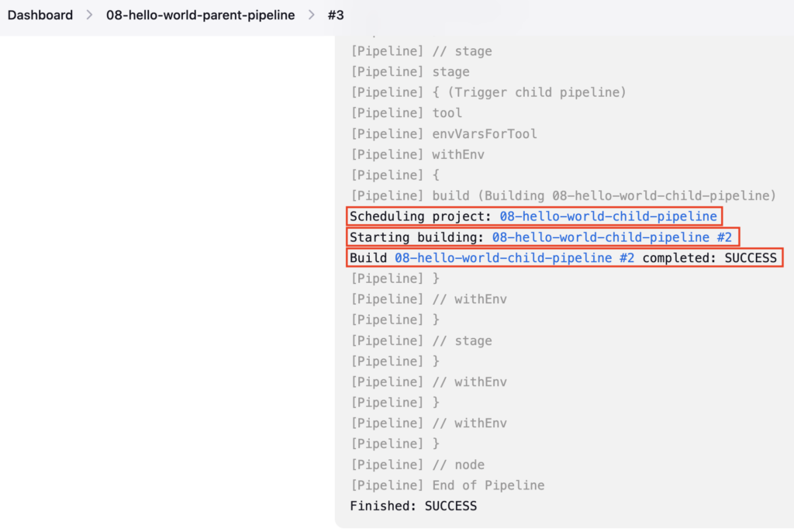Open child-pipeline link in the Scheduling project line

pyautogui.click(x=608, y=216)
